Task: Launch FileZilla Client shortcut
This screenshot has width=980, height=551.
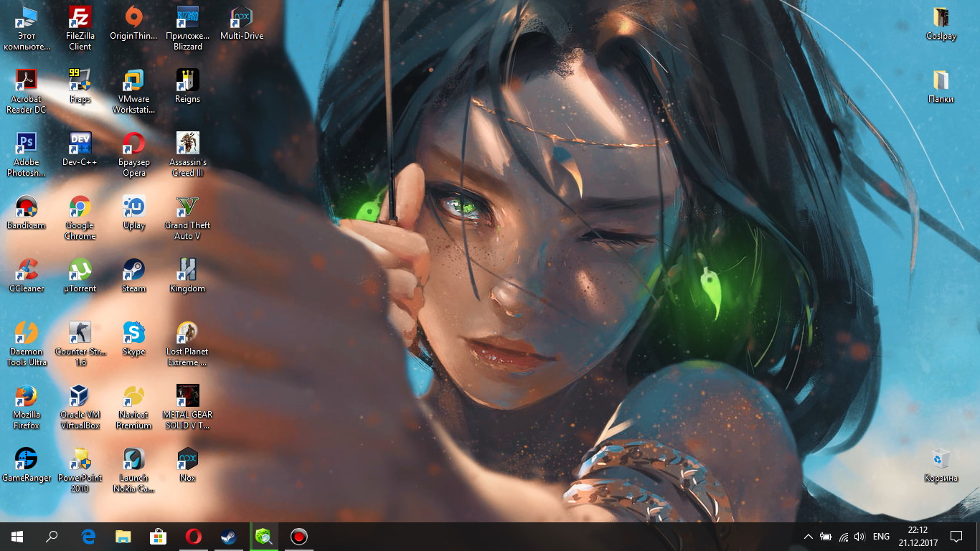Action: pos(80,29)
